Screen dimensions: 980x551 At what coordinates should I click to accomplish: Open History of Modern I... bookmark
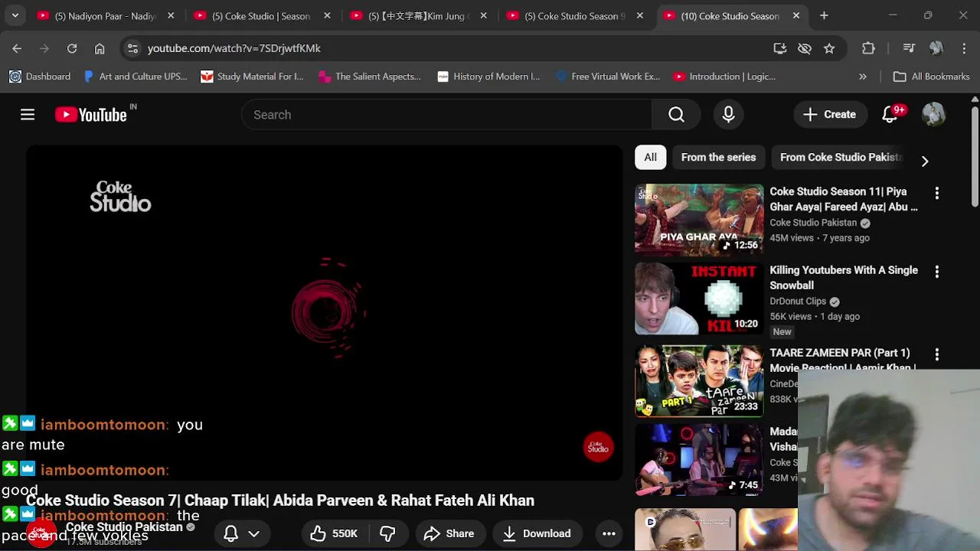pyautogui.click(x=488, y=77)
